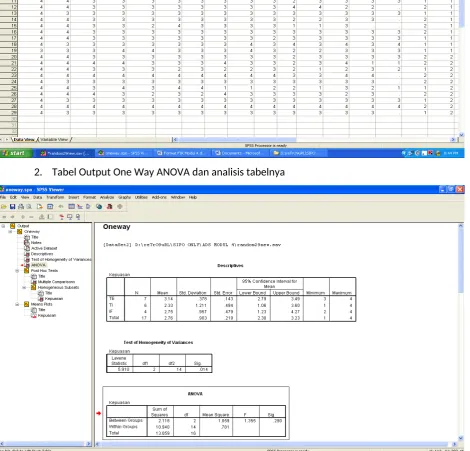Click the Undo toolbar icon
470x451 pixels.
coord(61,207)
